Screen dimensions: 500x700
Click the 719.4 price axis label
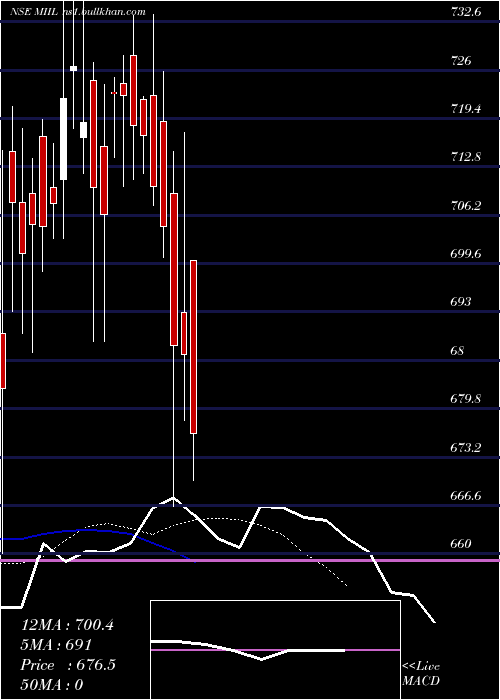coord(466,109)
